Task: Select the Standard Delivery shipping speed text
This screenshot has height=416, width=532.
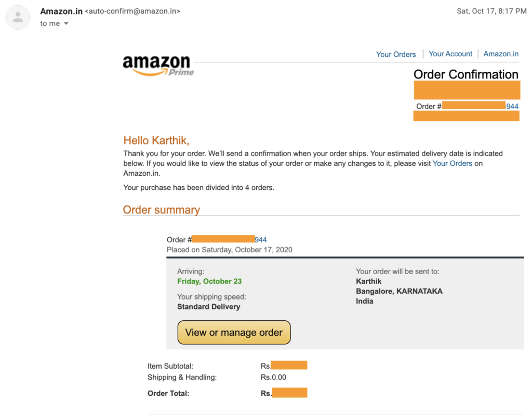Action: (208, 307)
